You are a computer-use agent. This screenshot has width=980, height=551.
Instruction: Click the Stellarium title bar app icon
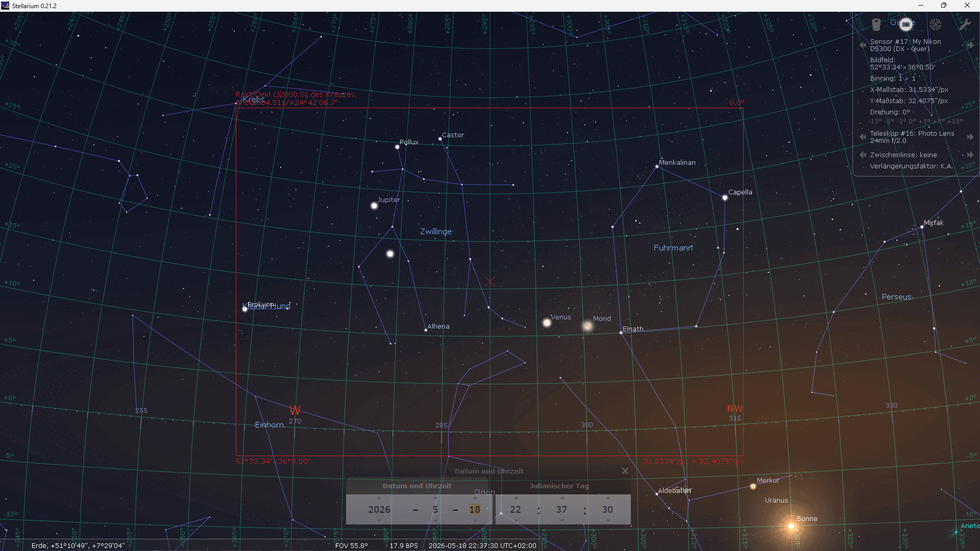click(x=5, y=6)
